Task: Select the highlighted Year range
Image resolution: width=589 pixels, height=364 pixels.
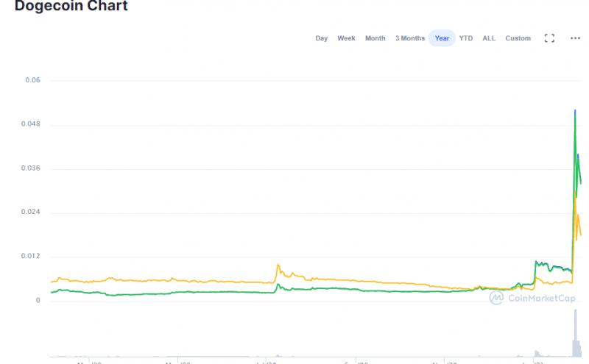Action: coord(442,38)
